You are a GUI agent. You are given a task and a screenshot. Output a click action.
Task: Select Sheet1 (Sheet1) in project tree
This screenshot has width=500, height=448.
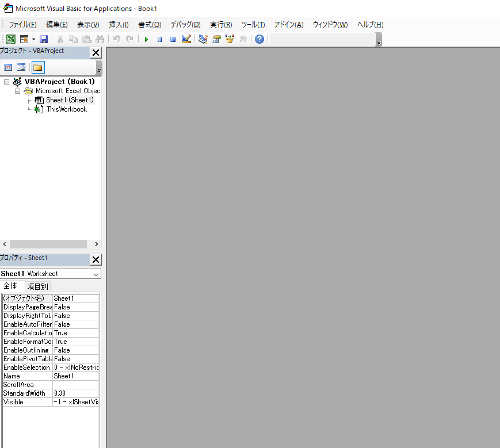tap(70, 100)
